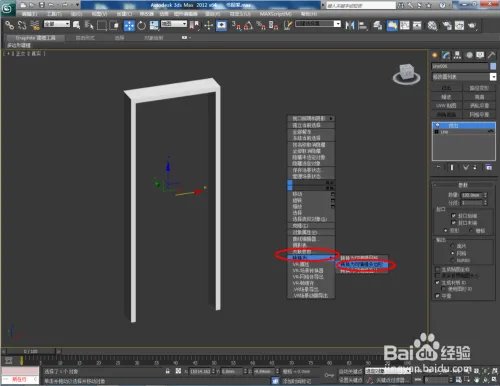This screenshot has width=500, height=386.
Task: Toggle the Smooth (平滑) checkbox
Action: click(x=438, y=296)
